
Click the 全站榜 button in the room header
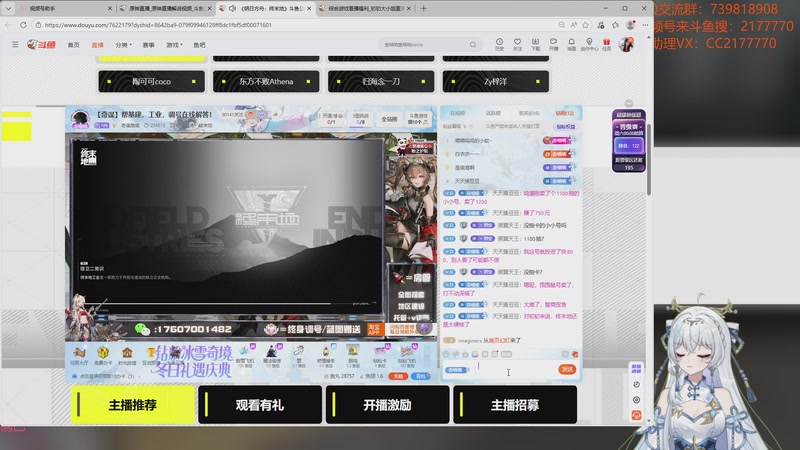tap(389, 119)
